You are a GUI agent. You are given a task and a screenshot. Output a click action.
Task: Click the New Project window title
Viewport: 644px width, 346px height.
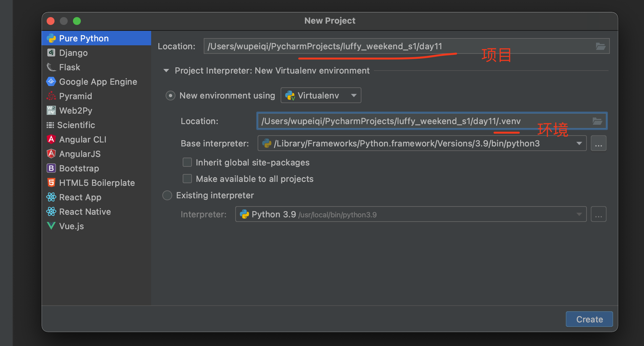coord(330,21)
